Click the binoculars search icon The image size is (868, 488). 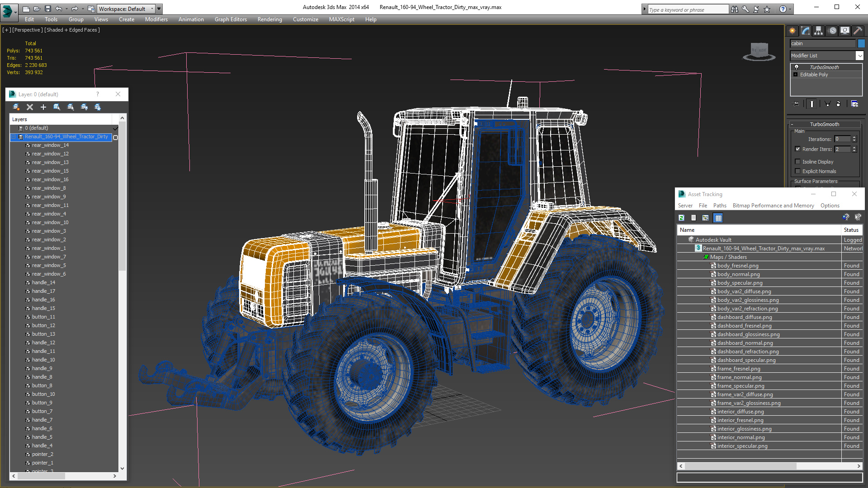[735, 9]
